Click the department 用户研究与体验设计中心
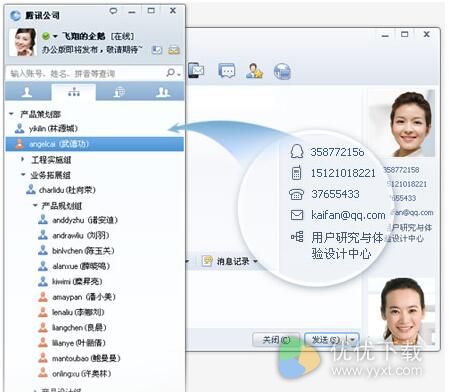Screen dimensions: 449x392 (x=347, y=246)
